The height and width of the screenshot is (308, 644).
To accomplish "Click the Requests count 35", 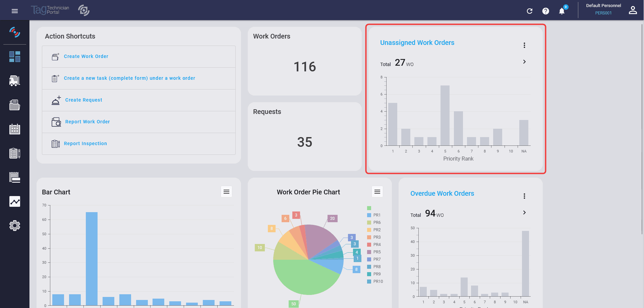I will [x=305, y=142].
